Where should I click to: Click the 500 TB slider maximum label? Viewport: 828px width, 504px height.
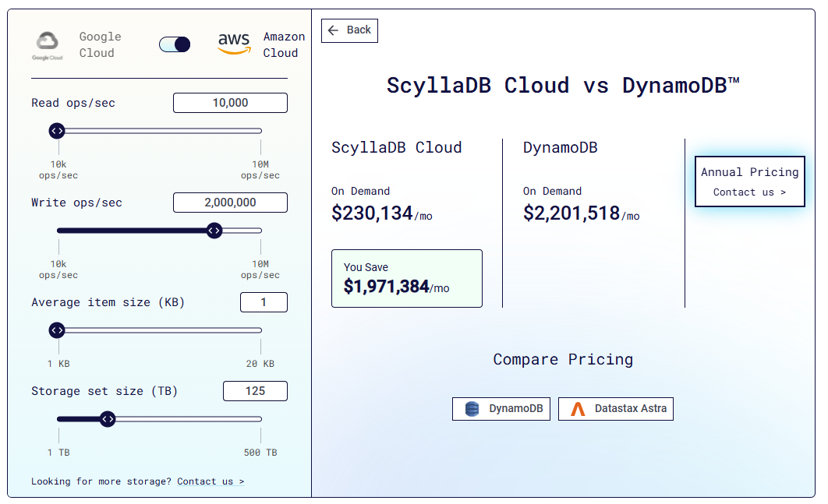[x=260, y=453]
